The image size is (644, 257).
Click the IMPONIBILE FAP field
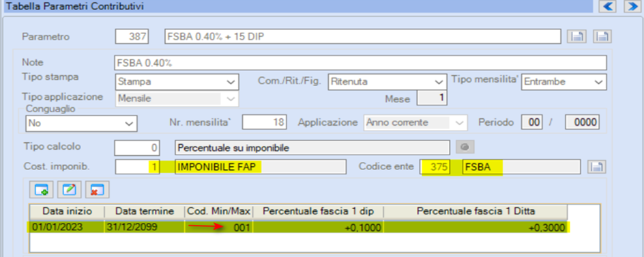point(261,167)
